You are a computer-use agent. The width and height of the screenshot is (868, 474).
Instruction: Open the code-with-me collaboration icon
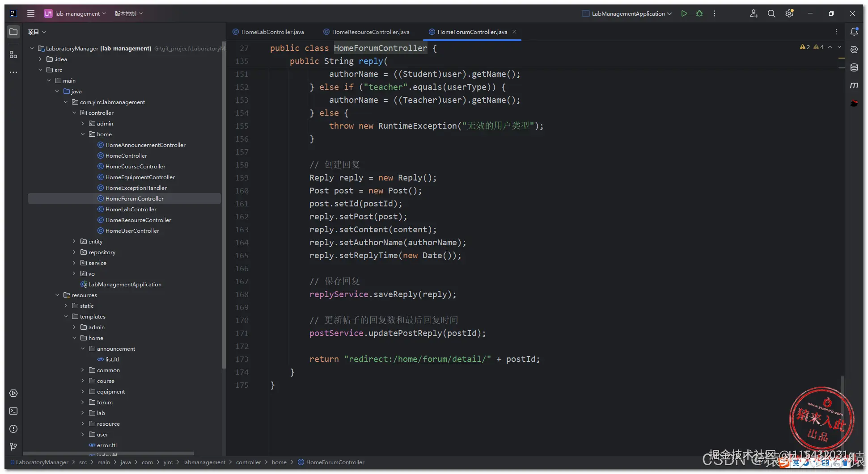coord(754,13)
